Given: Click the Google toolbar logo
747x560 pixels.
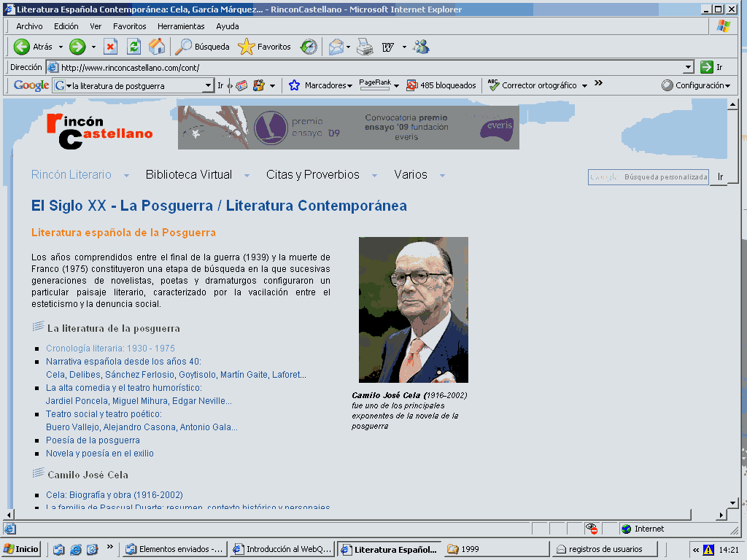Looking at the screenshot, I should pyautogui.click(x=31, y=85).
